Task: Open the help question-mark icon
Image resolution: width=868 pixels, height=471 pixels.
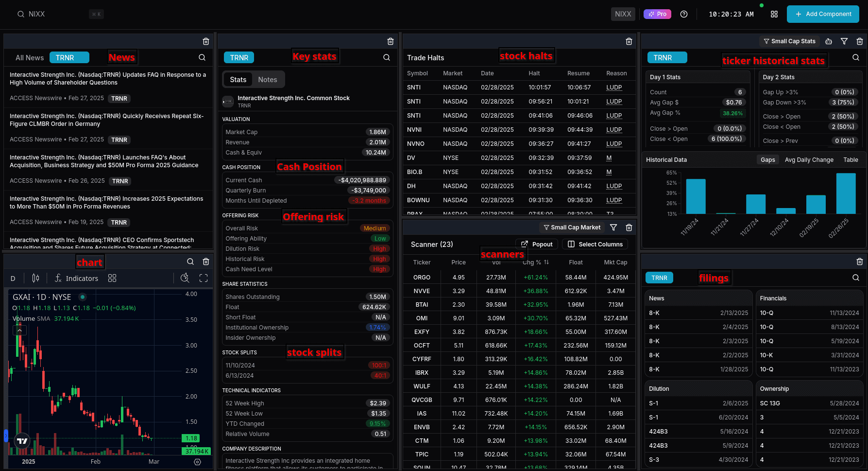Action: (684, 14)
